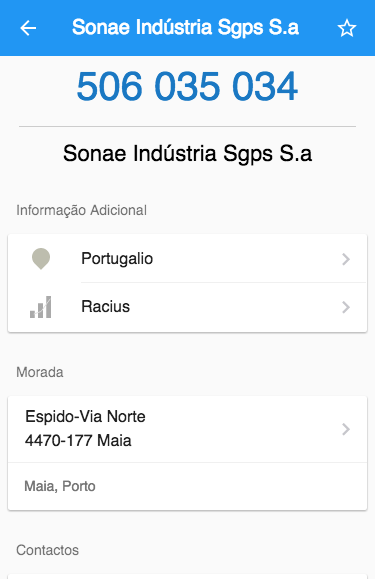Select the Maia, Porto location row
Image resolution: width=375 pixels, height=579 pixels.
[188, 486]
